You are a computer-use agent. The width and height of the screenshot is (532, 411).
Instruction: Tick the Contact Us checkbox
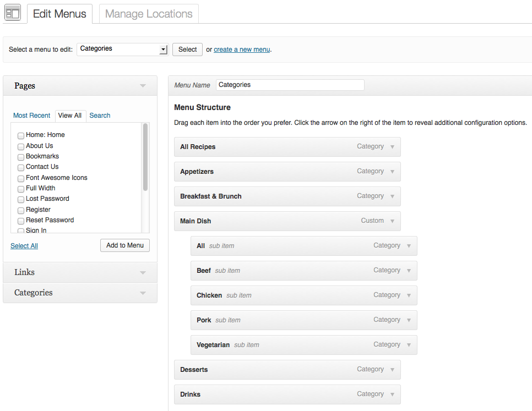coord(21,167)
